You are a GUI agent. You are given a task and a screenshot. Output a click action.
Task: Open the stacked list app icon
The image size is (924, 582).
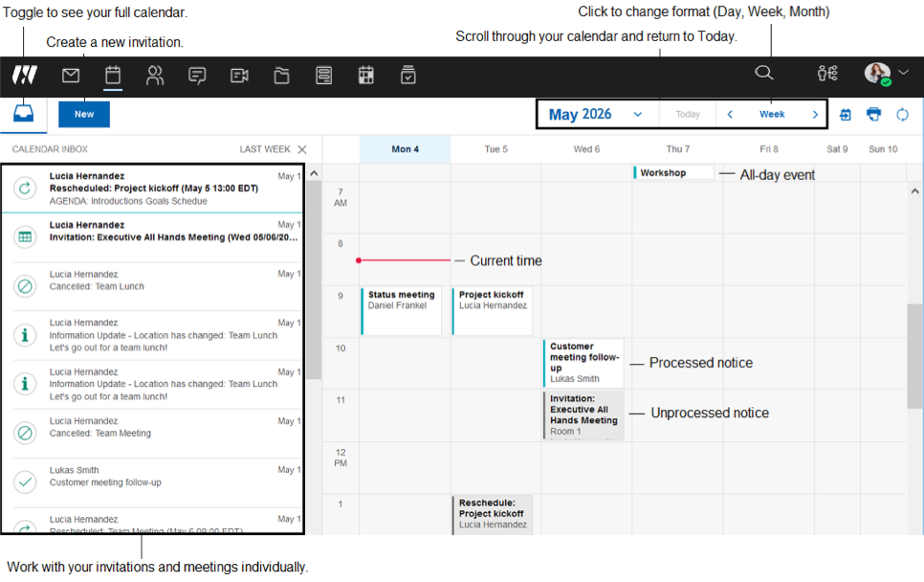[x=323, y=76]
